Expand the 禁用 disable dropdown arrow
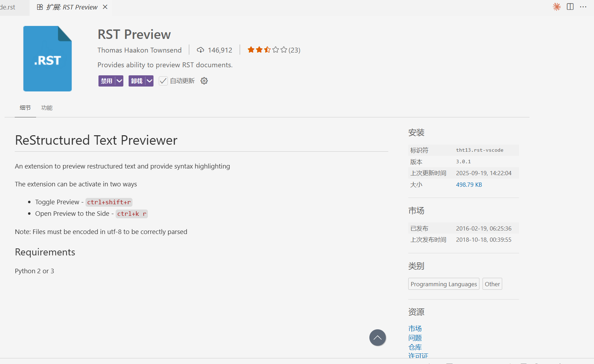Image resolution: width=594 pixels, height=364 pixels. click(120, 81)
